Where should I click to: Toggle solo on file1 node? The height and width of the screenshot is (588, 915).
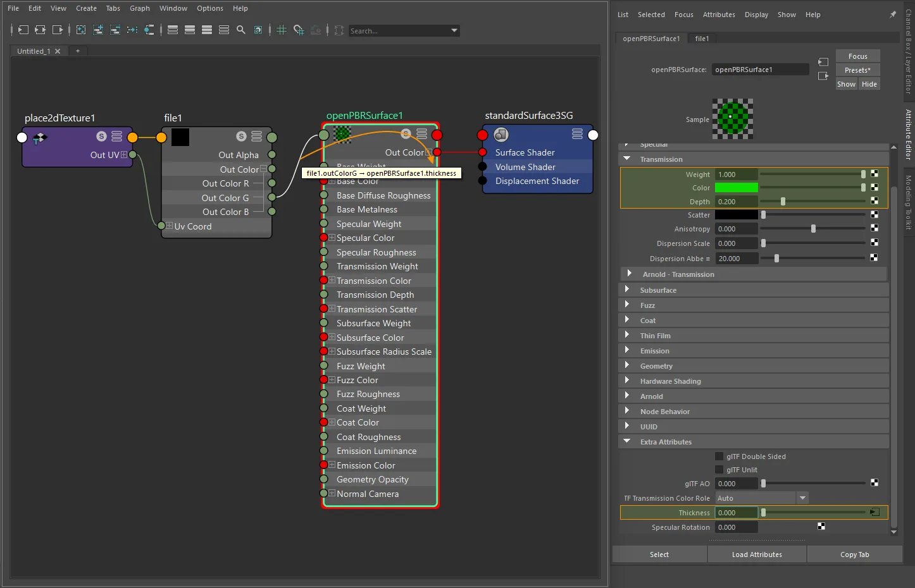(x=241, y=136)
